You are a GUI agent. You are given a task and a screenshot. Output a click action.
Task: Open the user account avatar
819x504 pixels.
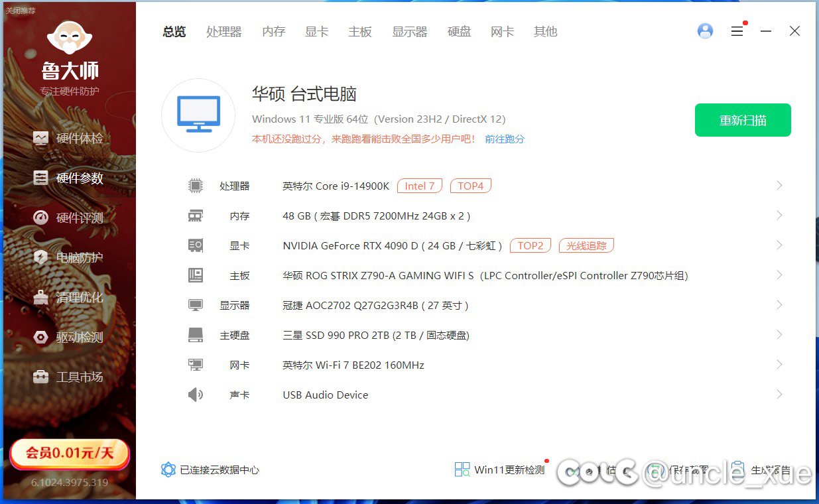coord(706,31)
